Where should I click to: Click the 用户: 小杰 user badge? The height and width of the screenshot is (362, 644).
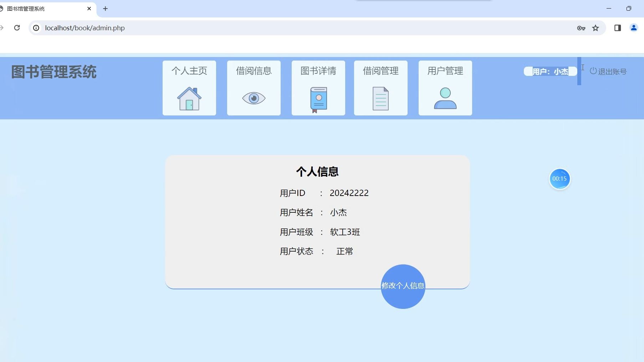click(550, 72)
